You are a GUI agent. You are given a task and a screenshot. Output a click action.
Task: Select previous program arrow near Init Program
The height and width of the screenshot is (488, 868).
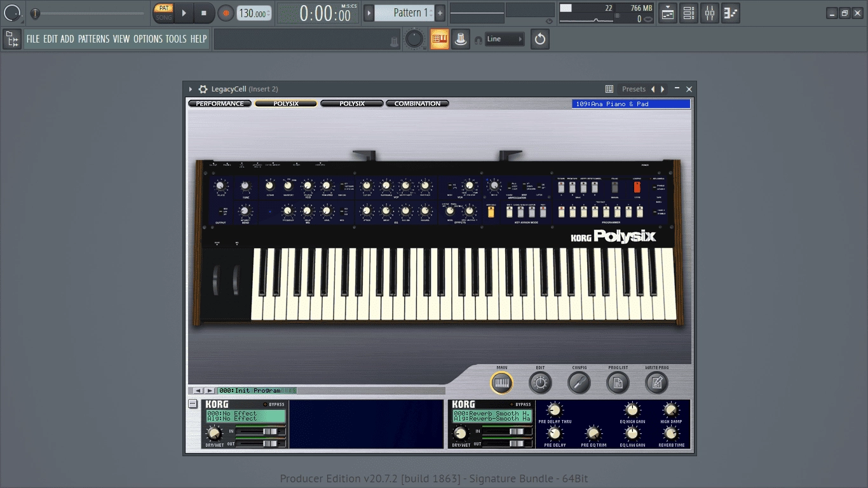[198, 391]
